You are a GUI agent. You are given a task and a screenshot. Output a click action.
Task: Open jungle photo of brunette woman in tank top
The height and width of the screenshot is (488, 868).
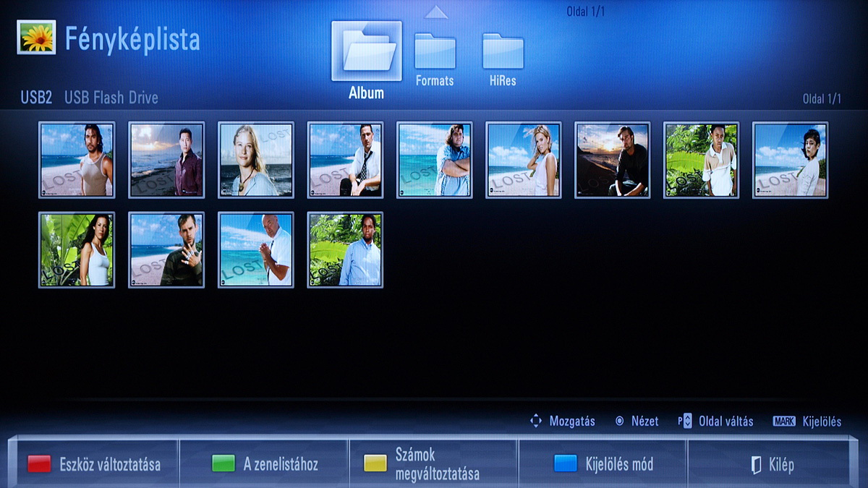(x=77, y=250)
